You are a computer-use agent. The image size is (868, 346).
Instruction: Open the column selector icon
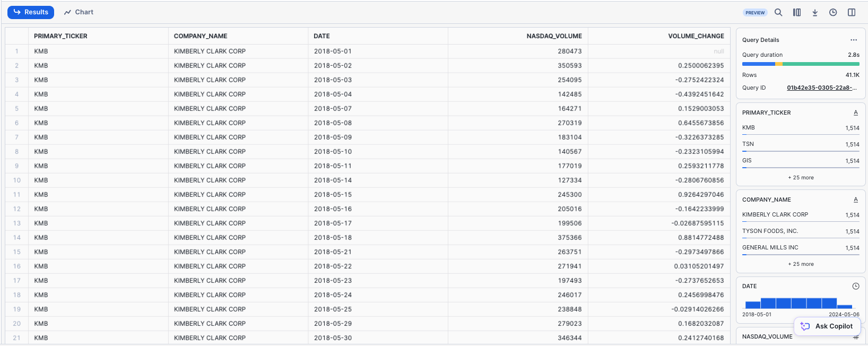(x=797, y=12)
